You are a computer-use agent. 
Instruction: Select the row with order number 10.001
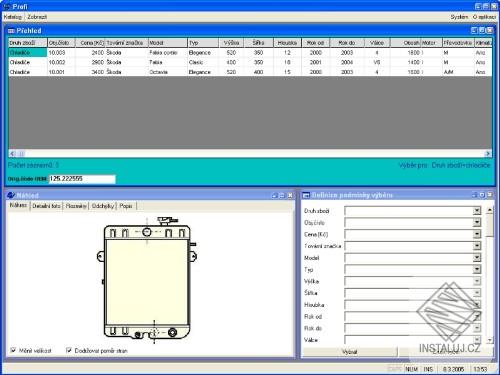point(250,72)
